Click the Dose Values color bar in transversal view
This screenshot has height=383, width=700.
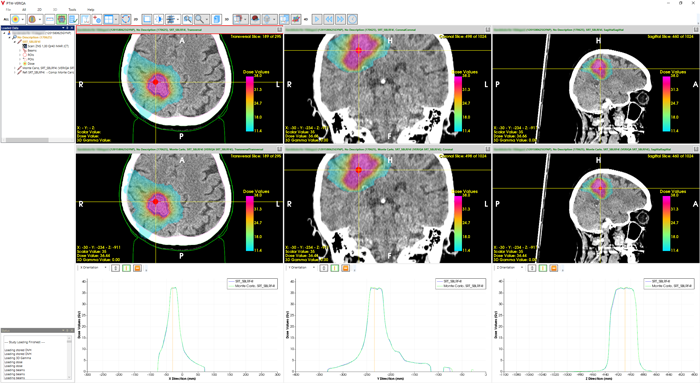point(250,104)
